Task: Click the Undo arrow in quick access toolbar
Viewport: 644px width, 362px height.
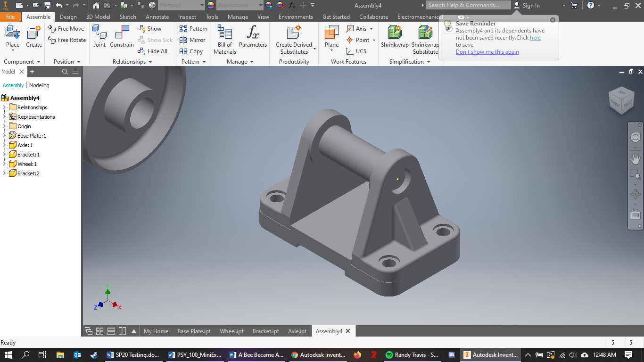Action: (x=59, y=5)
